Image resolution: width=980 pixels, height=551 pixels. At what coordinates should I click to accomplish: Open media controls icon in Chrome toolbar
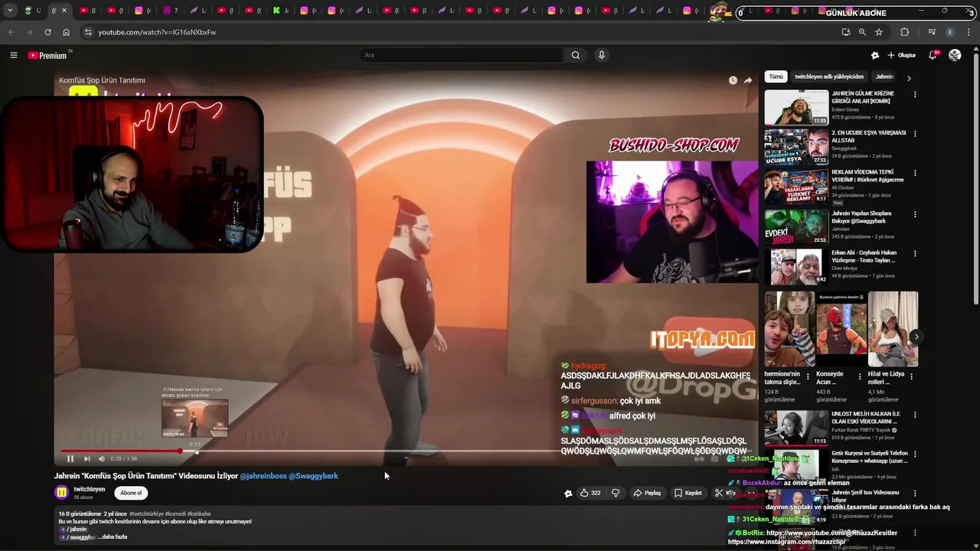(932, 32)
